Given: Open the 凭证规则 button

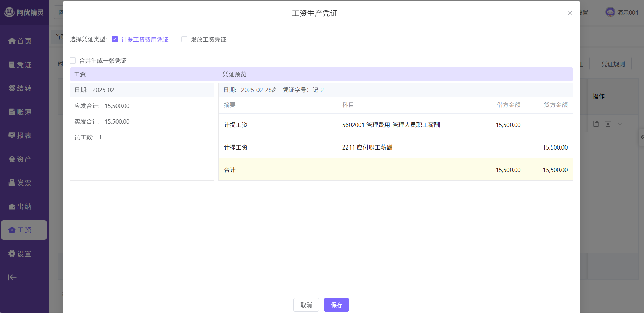Looking at the screenshot, I should 613,64.
